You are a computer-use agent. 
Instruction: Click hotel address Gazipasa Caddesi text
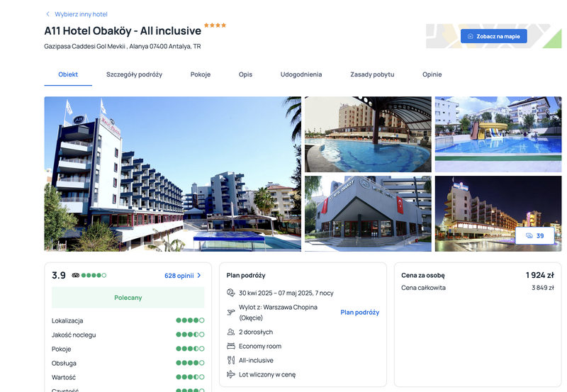click(x=122, y=46)
